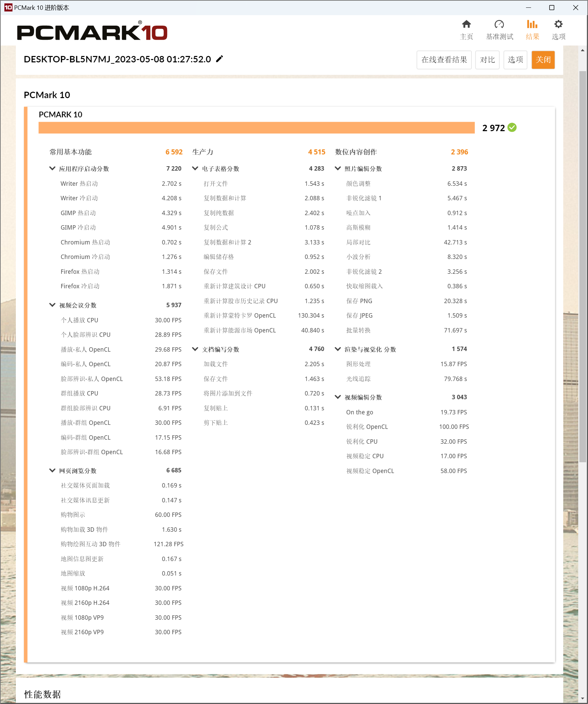Open the Benchmarks (基准测试) tab

[x=499, y=30]
